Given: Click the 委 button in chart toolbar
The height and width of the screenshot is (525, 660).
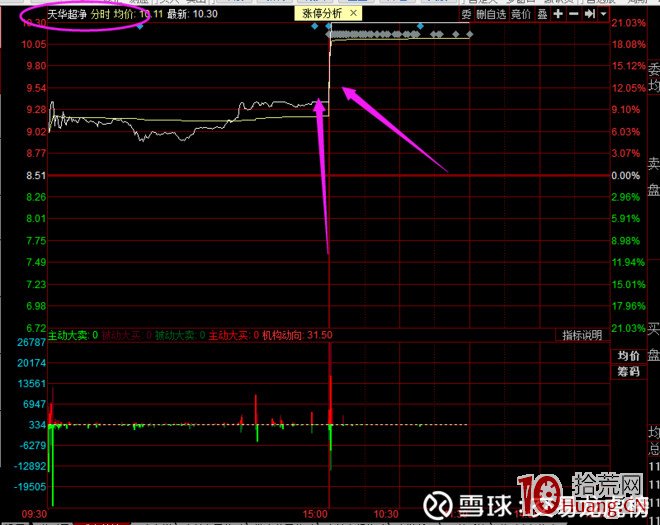Looking at the screenshot, I should point(466,14).
